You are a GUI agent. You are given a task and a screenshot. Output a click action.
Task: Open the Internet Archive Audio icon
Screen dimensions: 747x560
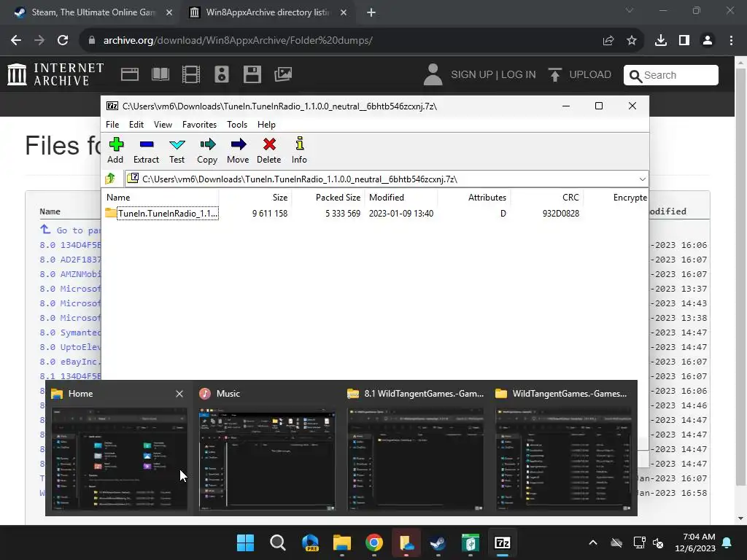[x=222, y=74]
